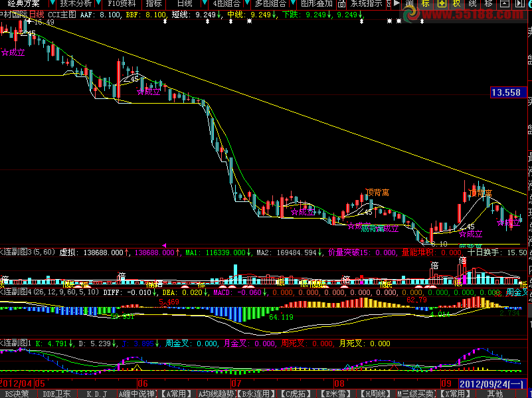This screenshot has height=398, width=532.
Task: Toggle the yellow 标 marker button
Action: click(426, 4)
